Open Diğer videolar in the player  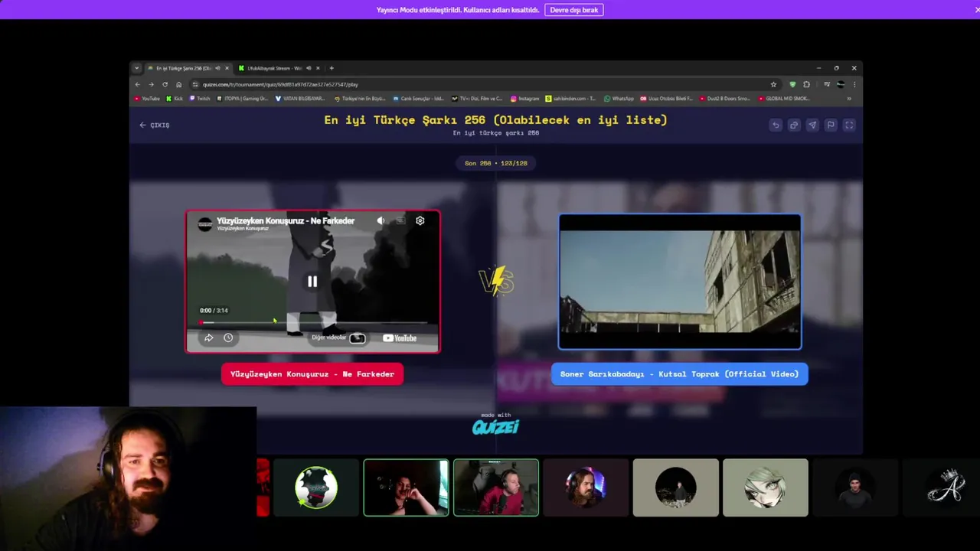338,337
